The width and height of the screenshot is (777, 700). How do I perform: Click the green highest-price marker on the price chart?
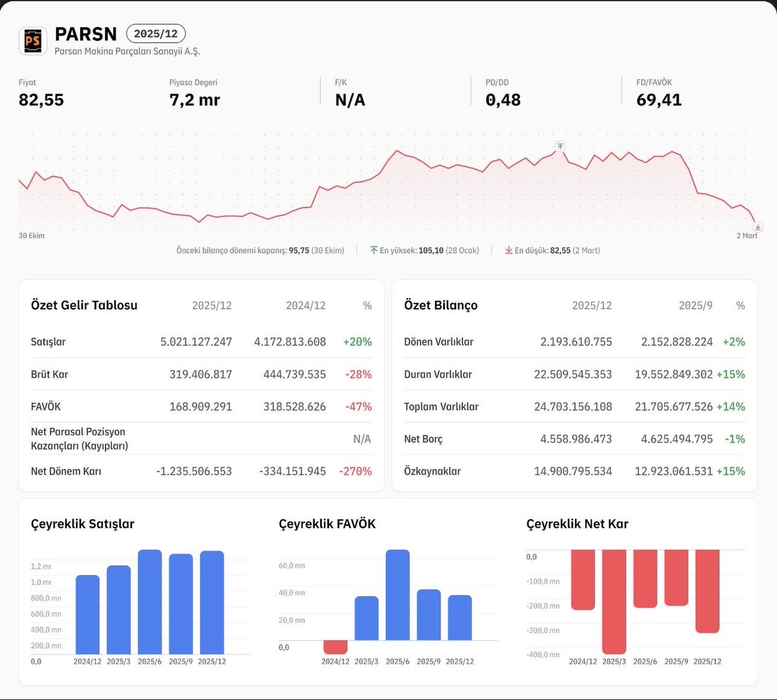coord(560,146)
